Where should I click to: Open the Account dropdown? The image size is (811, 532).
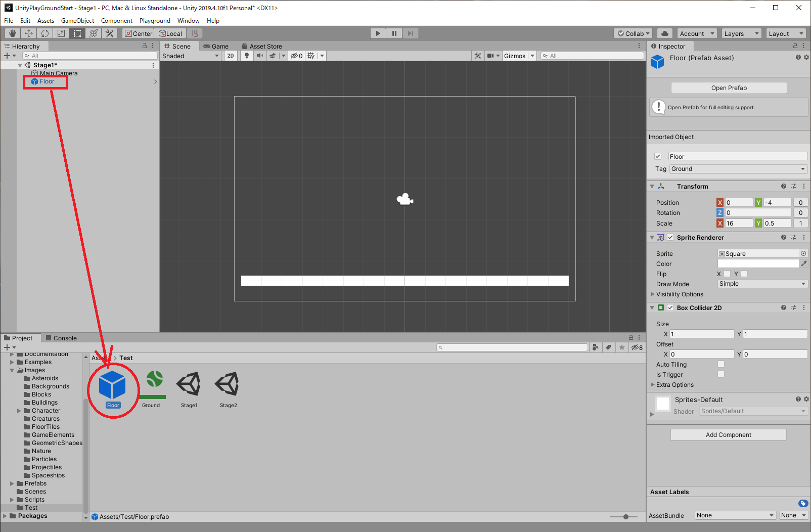[697, 33]
